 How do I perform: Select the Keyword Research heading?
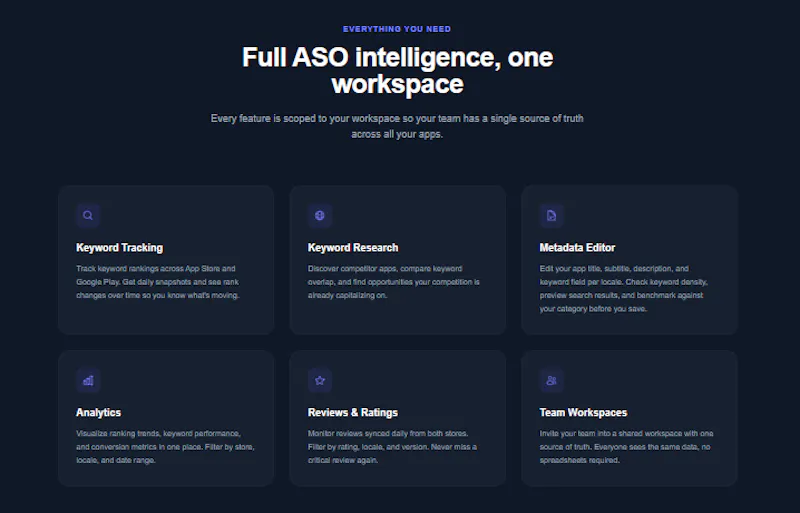tap(353, 248)
